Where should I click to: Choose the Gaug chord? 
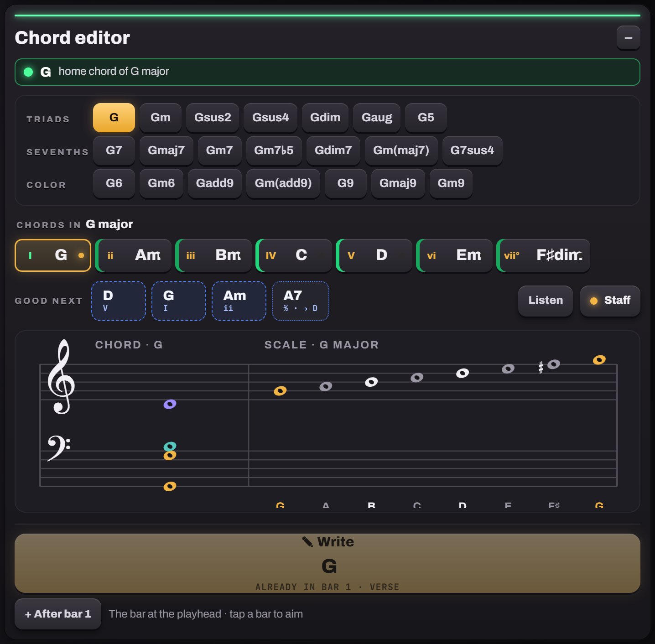click(x=377, y=118)
